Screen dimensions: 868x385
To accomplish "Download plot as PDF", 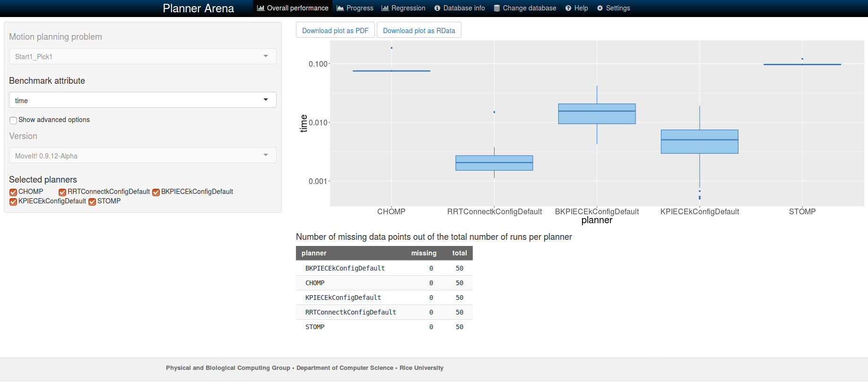I will coord(335,30).
